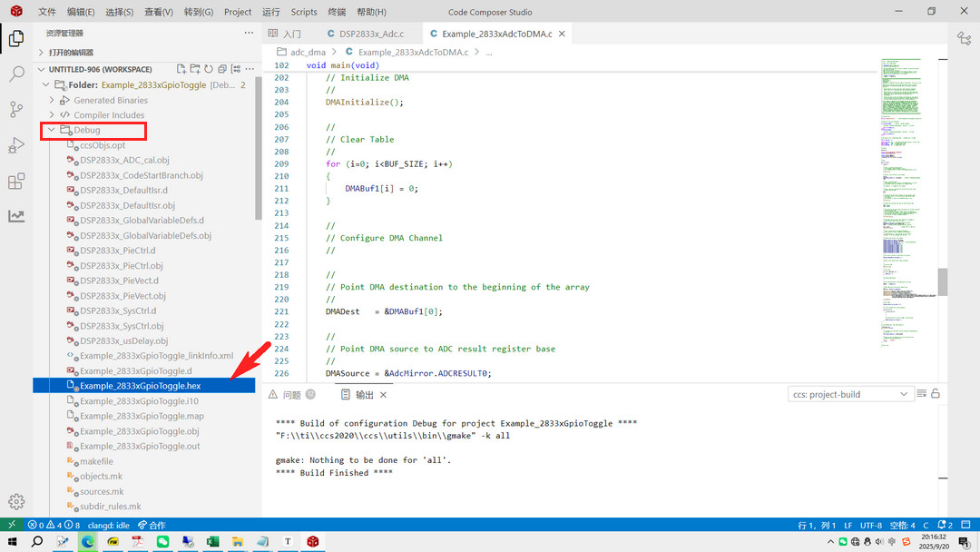Viewport: 980px width, 552px height.
Task: Open the Manage settings gear
Action: tap(16, 501)
